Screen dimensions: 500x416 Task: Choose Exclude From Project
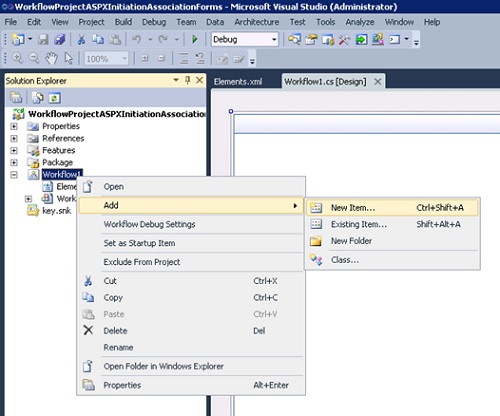click(191, 262)
